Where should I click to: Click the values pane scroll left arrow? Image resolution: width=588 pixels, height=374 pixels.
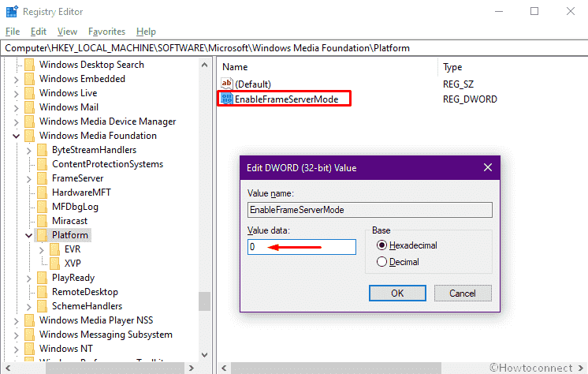[x=224, y=368]
